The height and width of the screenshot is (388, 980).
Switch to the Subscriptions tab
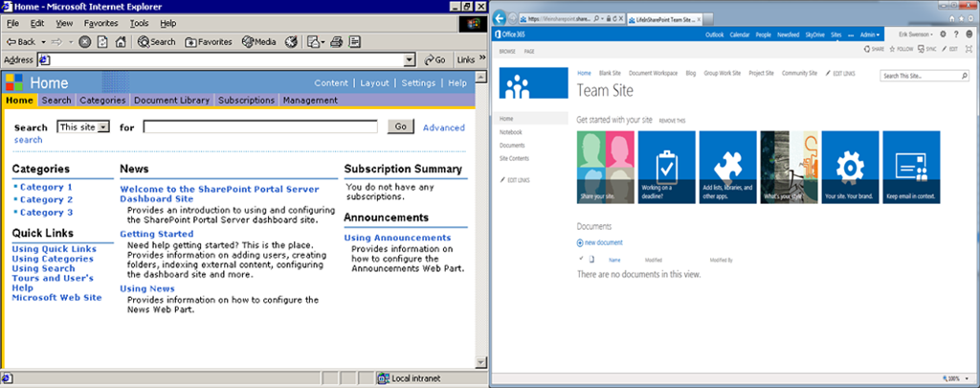point(247,101)
